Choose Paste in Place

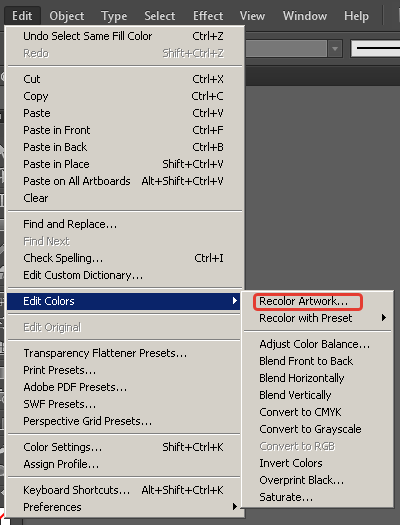[124, 164]
